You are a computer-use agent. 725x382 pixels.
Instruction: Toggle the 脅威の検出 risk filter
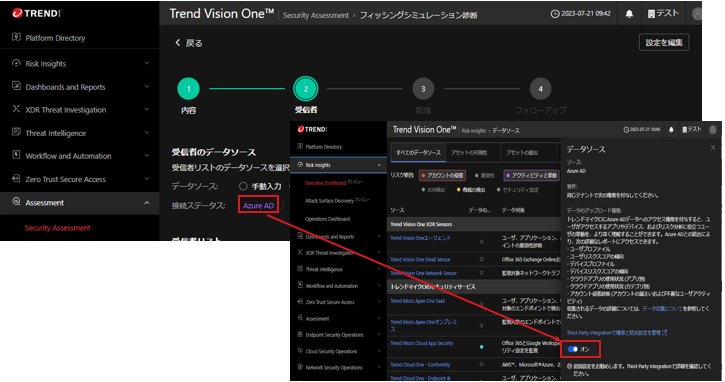(x=471, y=190)
